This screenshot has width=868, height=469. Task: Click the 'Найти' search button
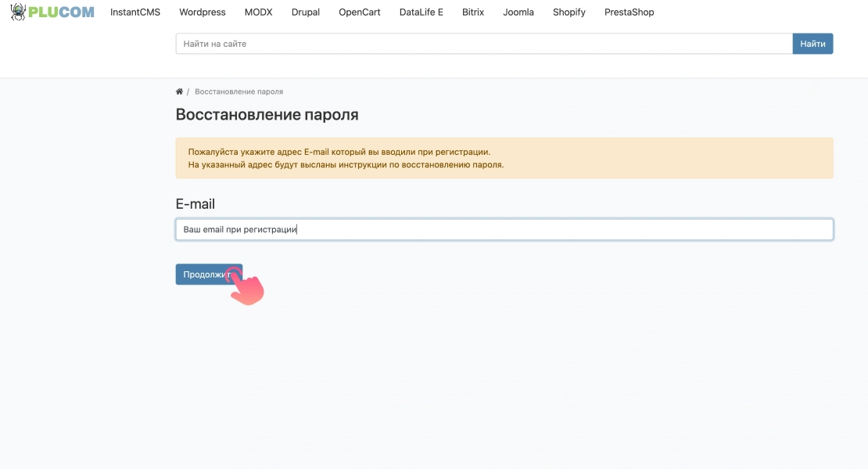pyautogui.click(x=812, y=44)
